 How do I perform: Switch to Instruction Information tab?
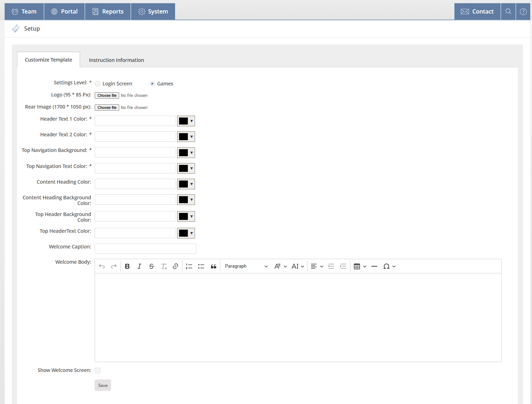tap(116, 60)
